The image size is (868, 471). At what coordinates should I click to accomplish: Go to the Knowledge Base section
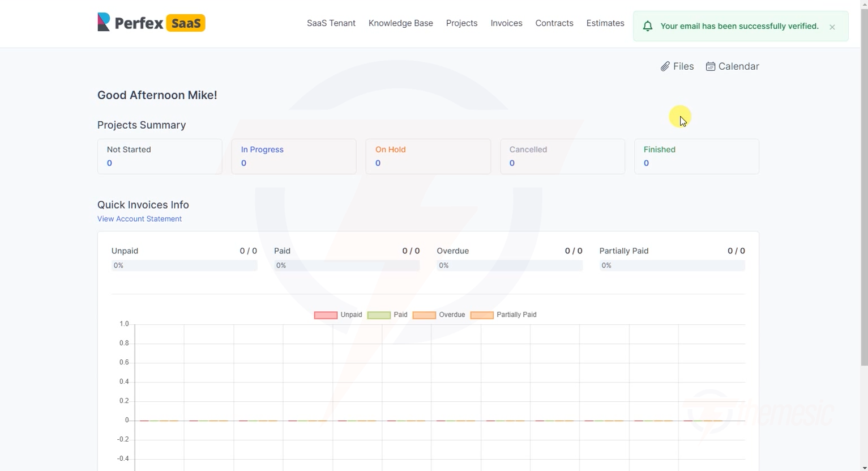[400, 23]
